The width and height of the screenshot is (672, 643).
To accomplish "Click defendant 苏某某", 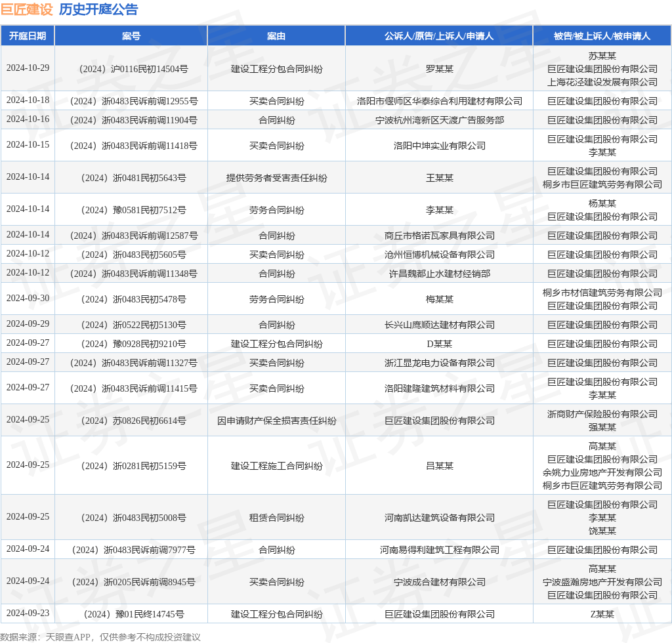I will [x=602, y=56].
